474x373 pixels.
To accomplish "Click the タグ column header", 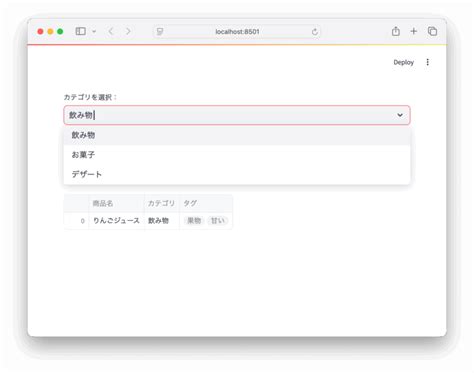I will coord(206,203).
